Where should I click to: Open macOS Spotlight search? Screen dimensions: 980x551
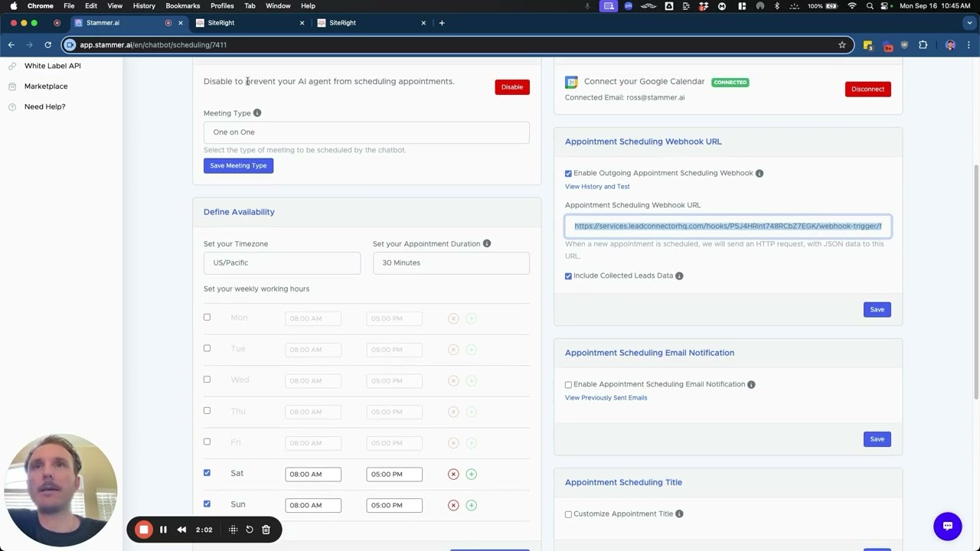(x=870, y=5)
